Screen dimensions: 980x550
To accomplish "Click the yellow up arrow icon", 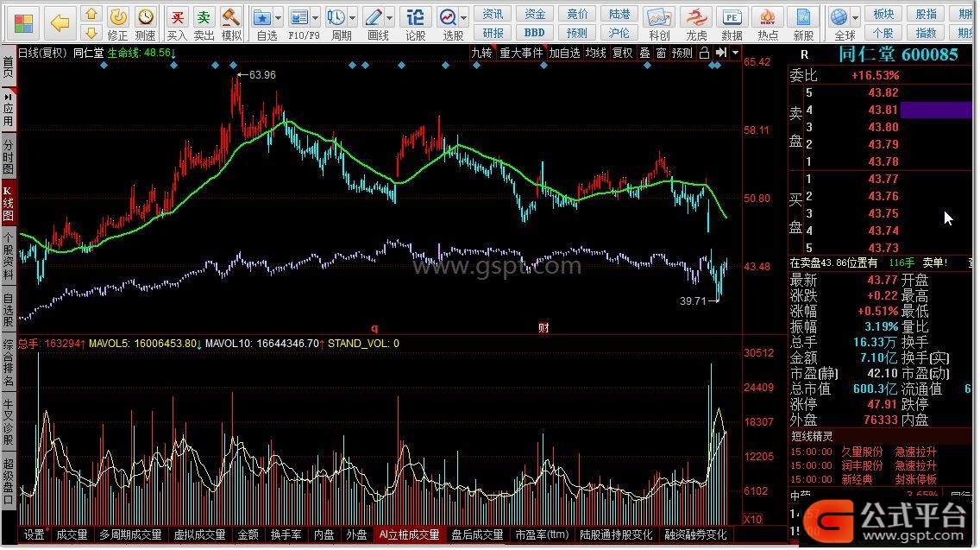I will point(91,14).
